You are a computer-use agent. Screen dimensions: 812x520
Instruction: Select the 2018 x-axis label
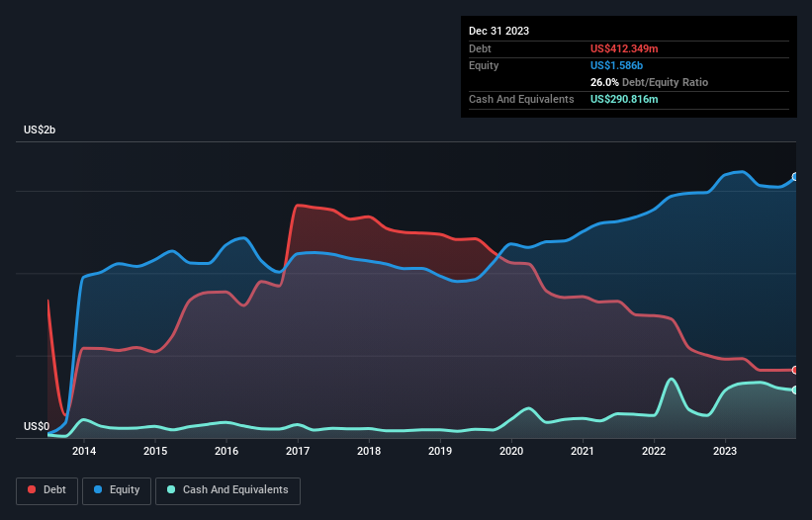tap(369, 451)
